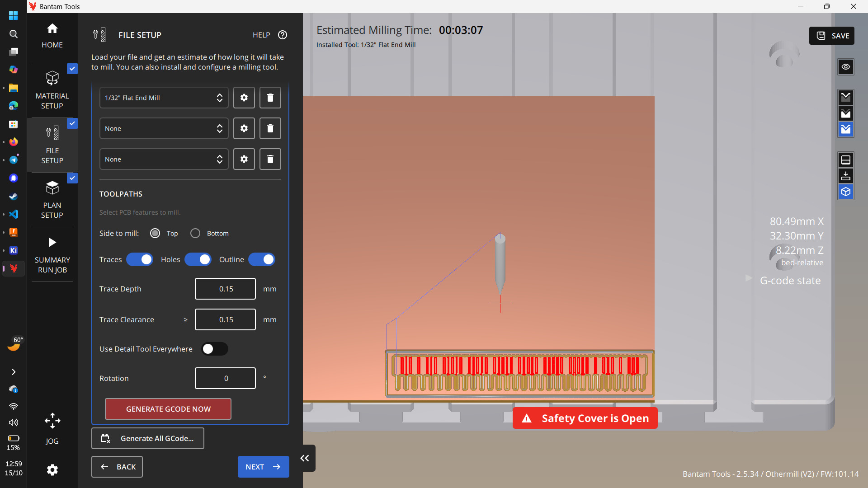Switch to the 3D cube view
Viewport: 868px width, 488px height.
(x=846, y=192)
